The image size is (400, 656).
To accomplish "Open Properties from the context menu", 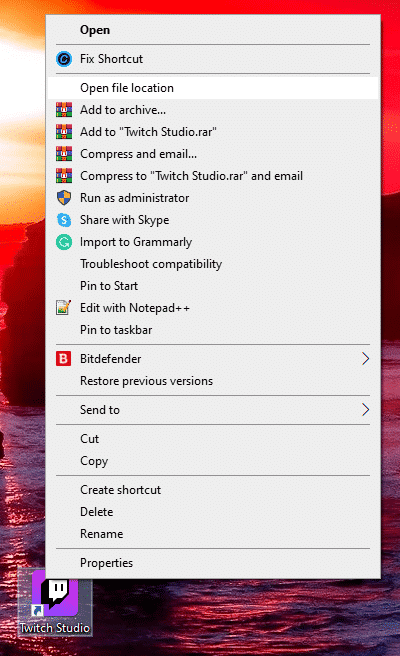I will coord(213,563).
